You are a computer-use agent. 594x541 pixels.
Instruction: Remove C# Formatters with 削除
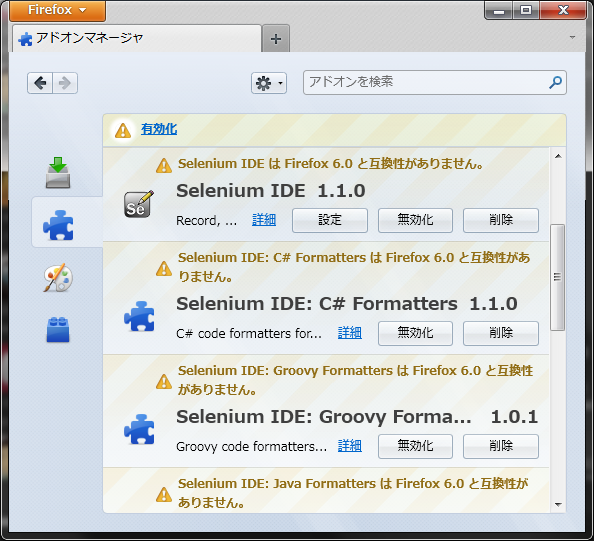(x=501, y=333)
